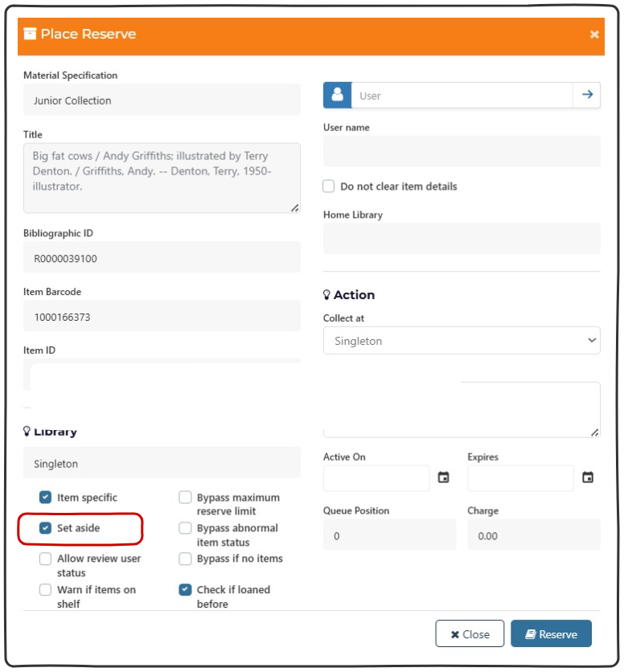Click the Expires date input field
Screen dimensions: 624x672
point(520,478)
